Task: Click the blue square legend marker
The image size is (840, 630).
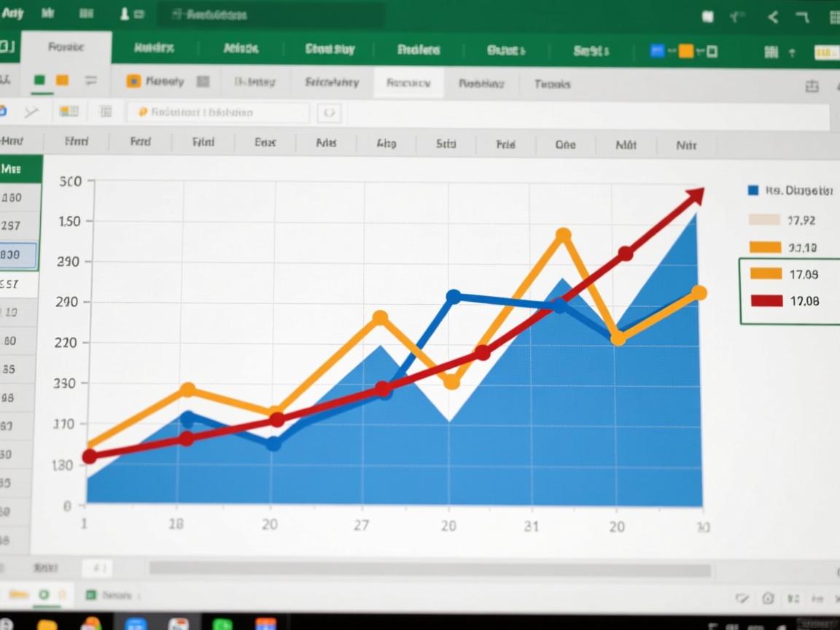Action: [x=753, y=191]
